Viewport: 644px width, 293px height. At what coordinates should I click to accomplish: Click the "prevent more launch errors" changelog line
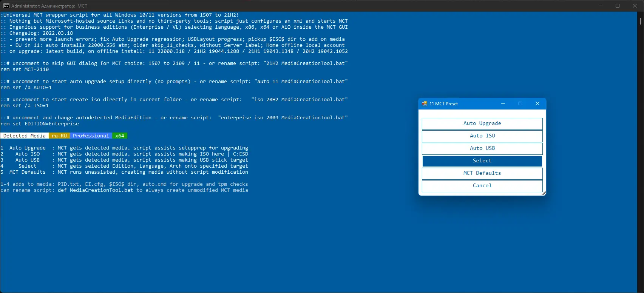coord(173,39)
